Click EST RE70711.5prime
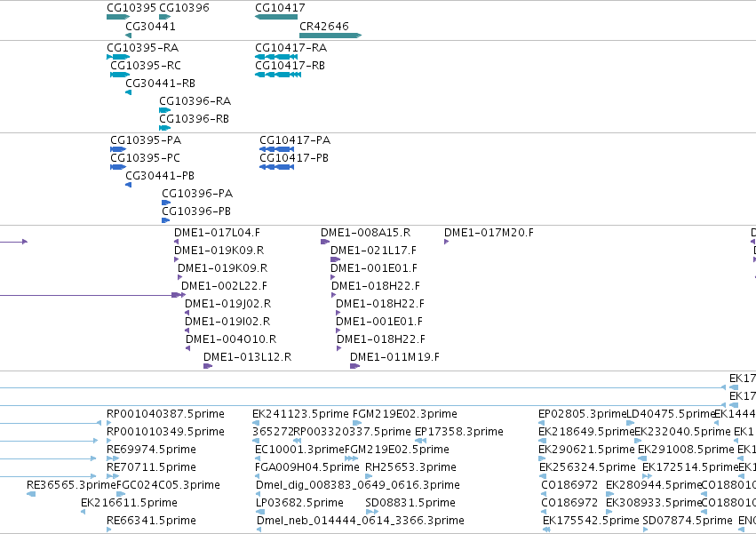756x534 pixels. tap(113, 476)
